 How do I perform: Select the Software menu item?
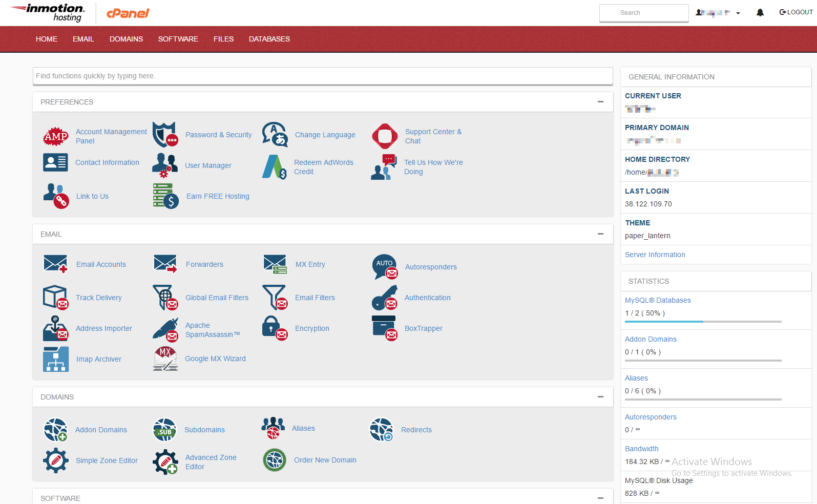point(178,39)
